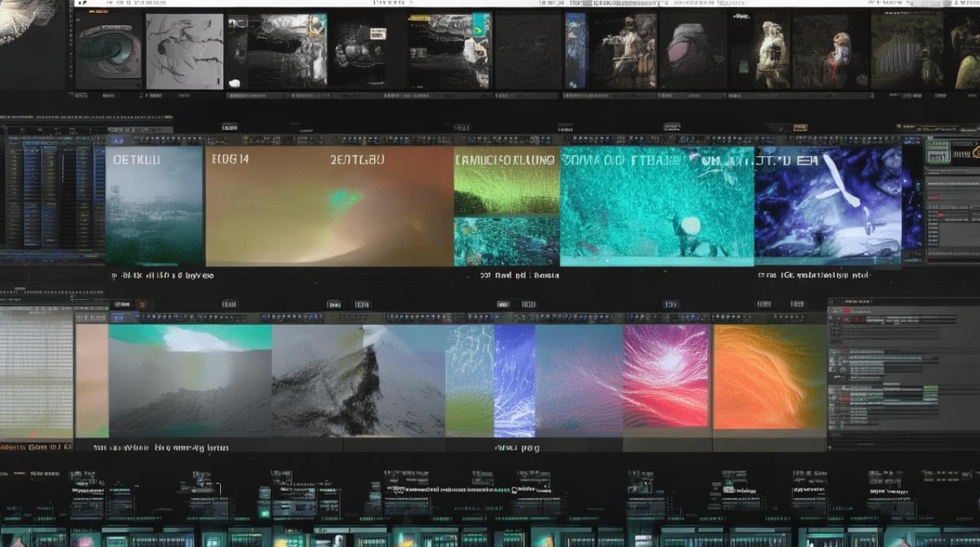
Task: Select the gray crumpled relief thumbnail
Action: (x=184, y=51)
